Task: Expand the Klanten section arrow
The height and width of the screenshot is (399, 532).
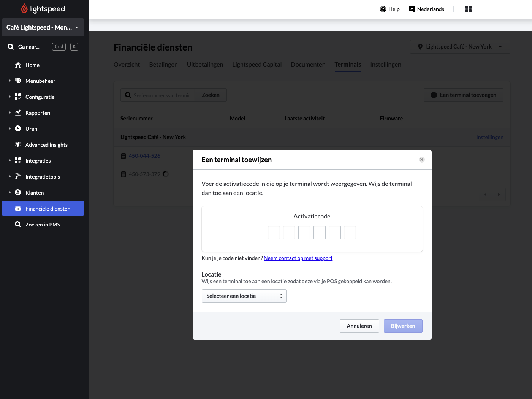Action: (9, 193)
